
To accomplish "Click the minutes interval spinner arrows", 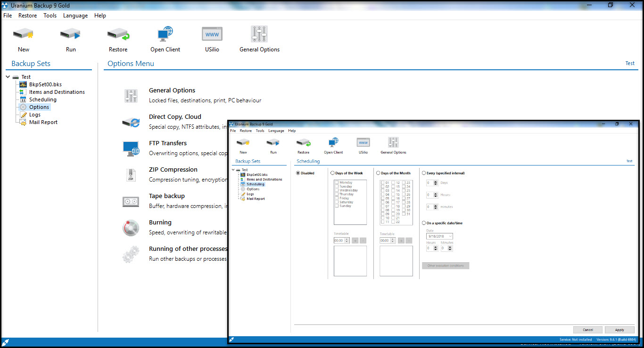I will [x=436, y=207].
